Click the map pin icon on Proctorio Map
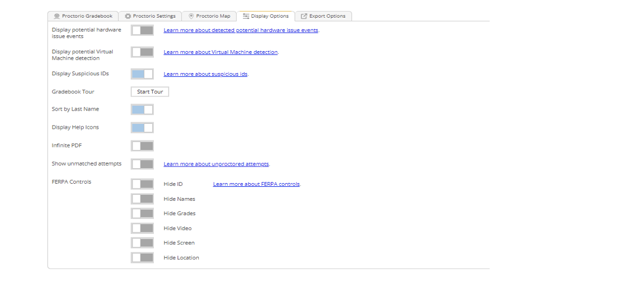 click(191, 16)
